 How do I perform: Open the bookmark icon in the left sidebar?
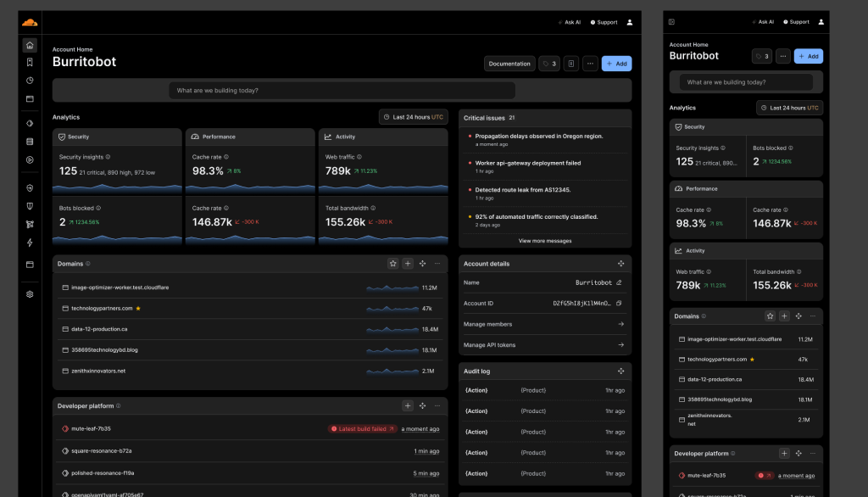(30, 63)
